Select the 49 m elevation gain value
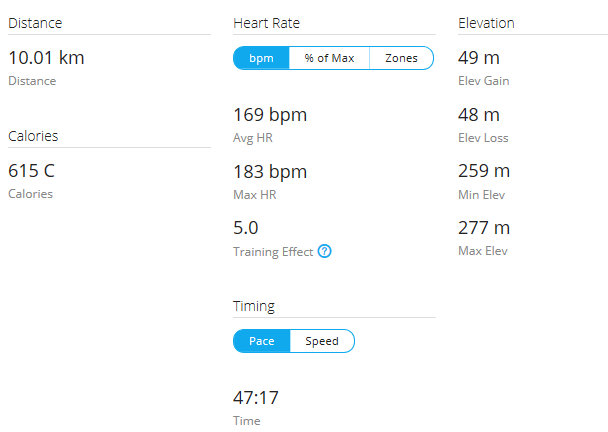This screenshot has width=608, height=432. pyautogui.click(x=478, y=58)
